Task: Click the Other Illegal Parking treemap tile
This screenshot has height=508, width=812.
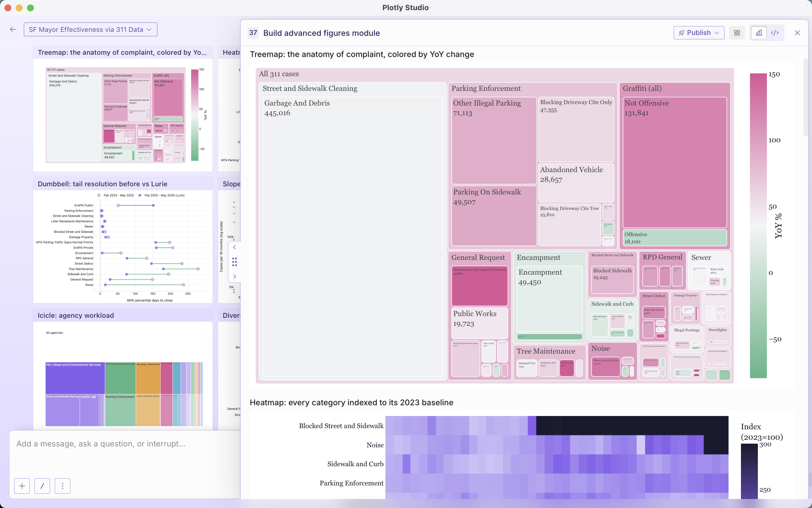Action: pyautogui.click(x=494, y=141)
